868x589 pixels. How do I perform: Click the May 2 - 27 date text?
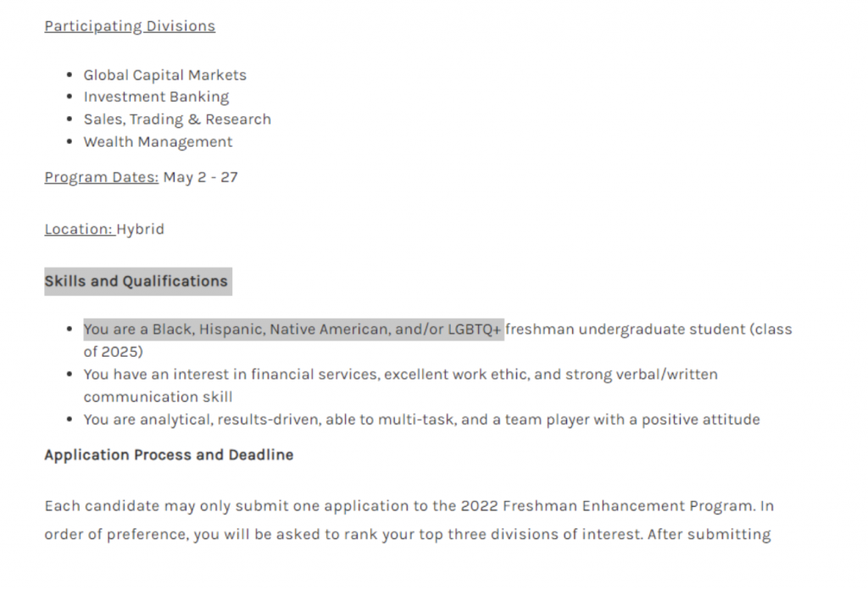pyautogui.click(x=200, y=177)
